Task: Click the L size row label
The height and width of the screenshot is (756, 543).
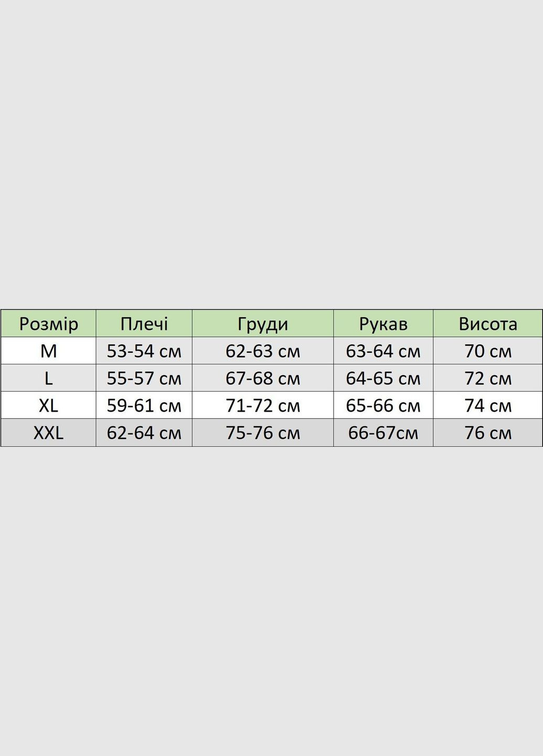Action: tap(48, 378)
